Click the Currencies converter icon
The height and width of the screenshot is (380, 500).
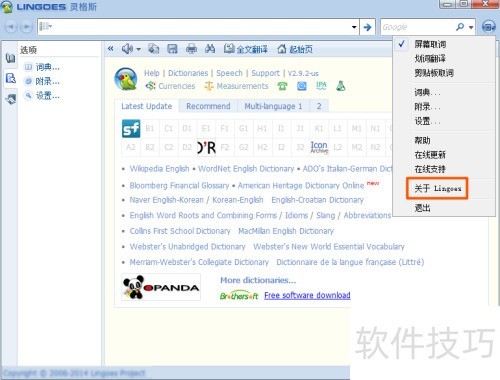pos(150,86)
